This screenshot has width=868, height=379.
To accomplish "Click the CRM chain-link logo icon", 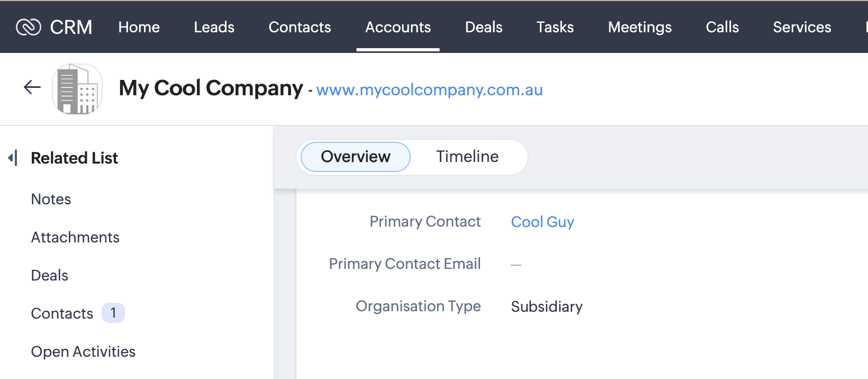I will [x=29, y=27].
